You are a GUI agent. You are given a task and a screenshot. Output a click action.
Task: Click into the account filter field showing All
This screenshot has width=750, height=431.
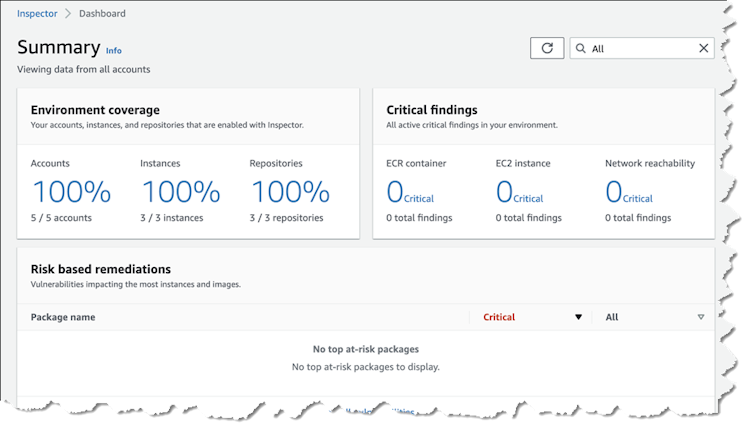pos(640,48)
